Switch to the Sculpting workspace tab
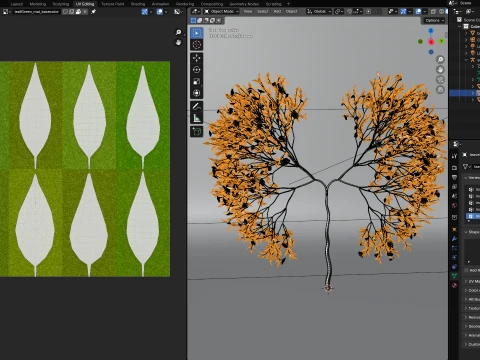The height and width of the screenshot is (360, 480). (x=61, y=4)
